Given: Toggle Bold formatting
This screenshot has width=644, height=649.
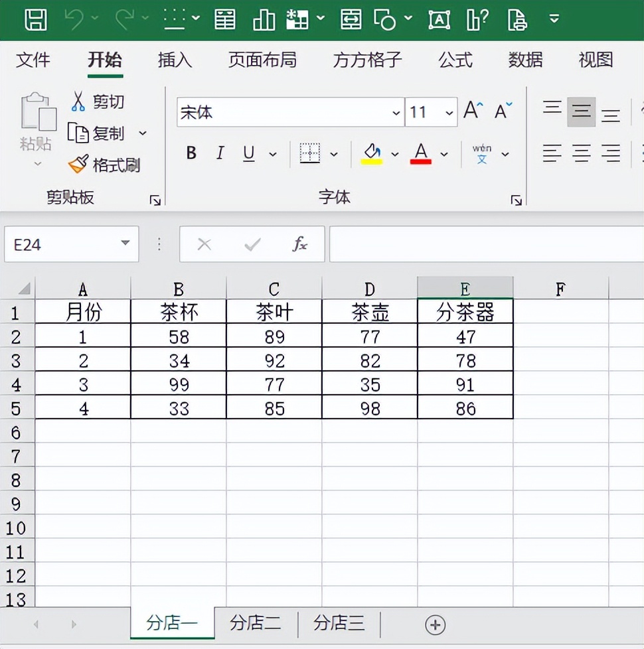Looking at the screenshot, I should [x=191, y=154].
